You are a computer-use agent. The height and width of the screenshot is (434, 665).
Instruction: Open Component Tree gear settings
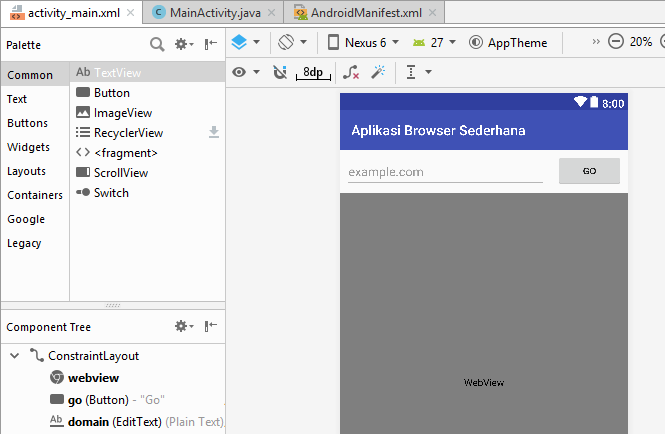(184, 326)
